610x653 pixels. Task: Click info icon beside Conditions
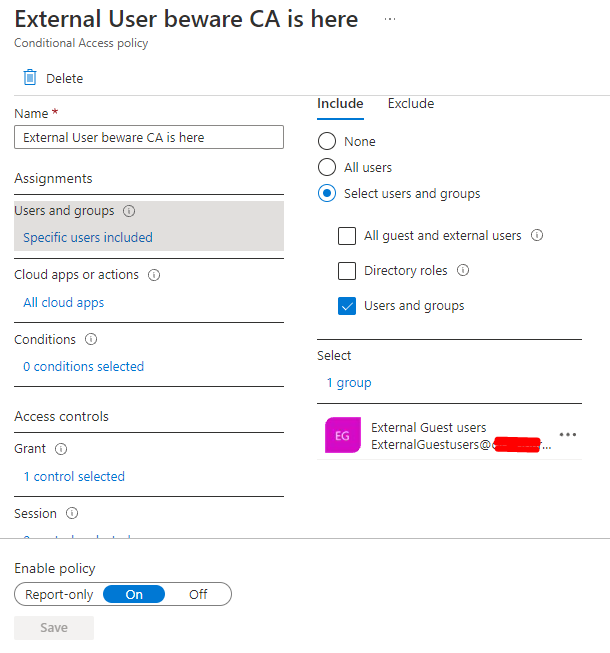pos(92,340)
